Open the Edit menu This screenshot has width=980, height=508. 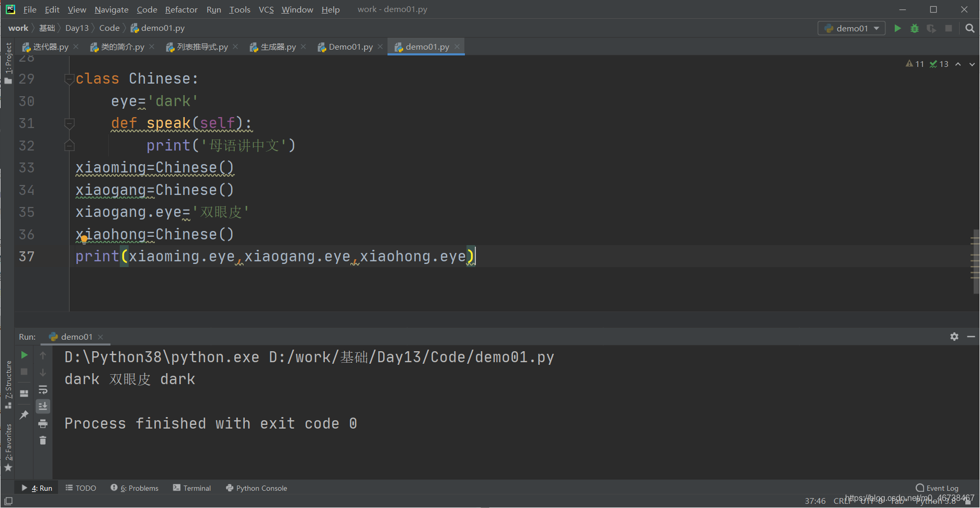pos(52,9)
